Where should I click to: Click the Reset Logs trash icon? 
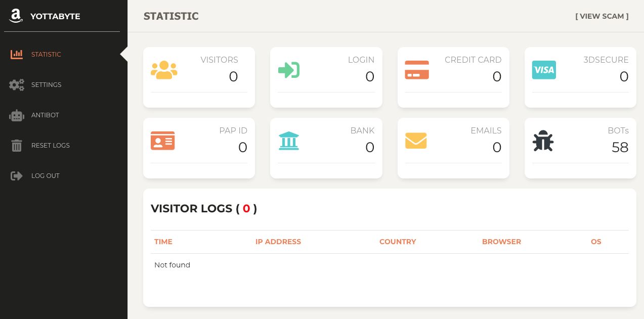click(17, 146)
